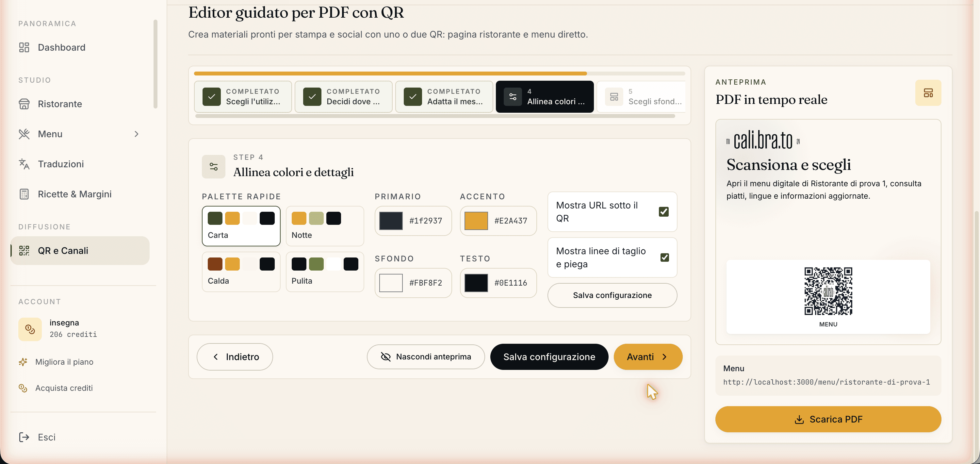This screenshot has height=464, width=980.
Task: Click the Traduzioni translate icon
Action: click(x=24, y=164)
